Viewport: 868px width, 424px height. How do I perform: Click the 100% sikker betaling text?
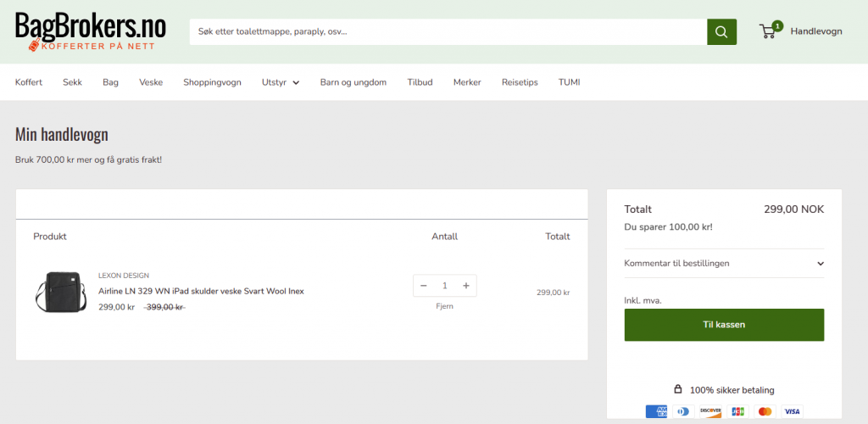(x=732, y=390)
